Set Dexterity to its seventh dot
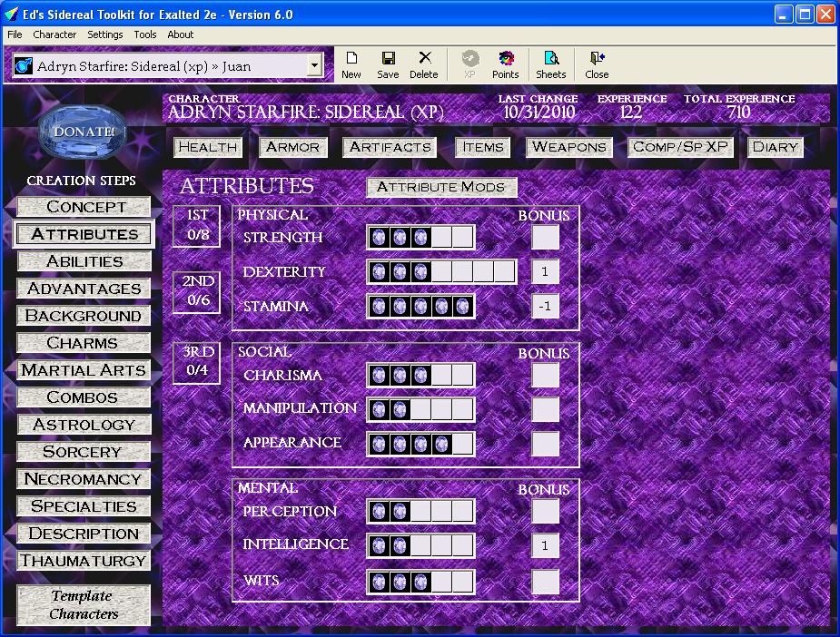This screenshot has width=840, height=637. click(504, 272)
